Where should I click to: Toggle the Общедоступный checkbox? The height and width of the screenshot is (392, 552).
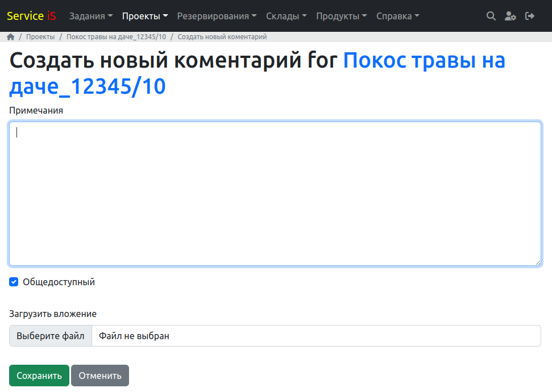14,282
